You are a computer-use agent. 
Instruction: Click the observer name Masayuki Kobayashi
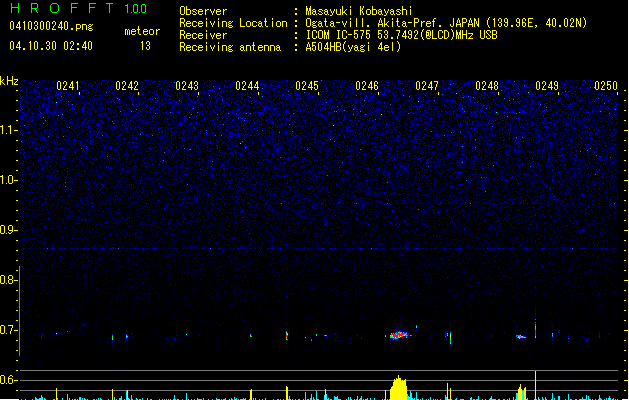pyautogui.click(x=359, y=11)
